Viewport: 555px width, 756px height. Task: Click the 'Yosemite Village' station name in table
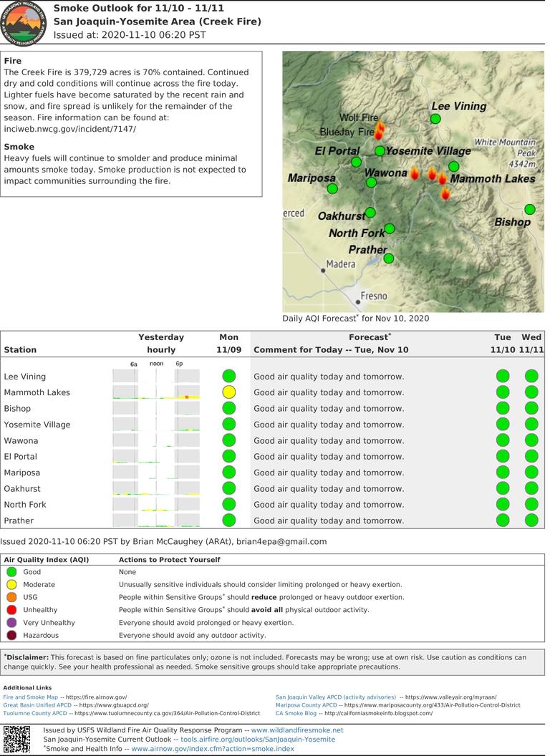pyautogui.click(x=37, y=425)
